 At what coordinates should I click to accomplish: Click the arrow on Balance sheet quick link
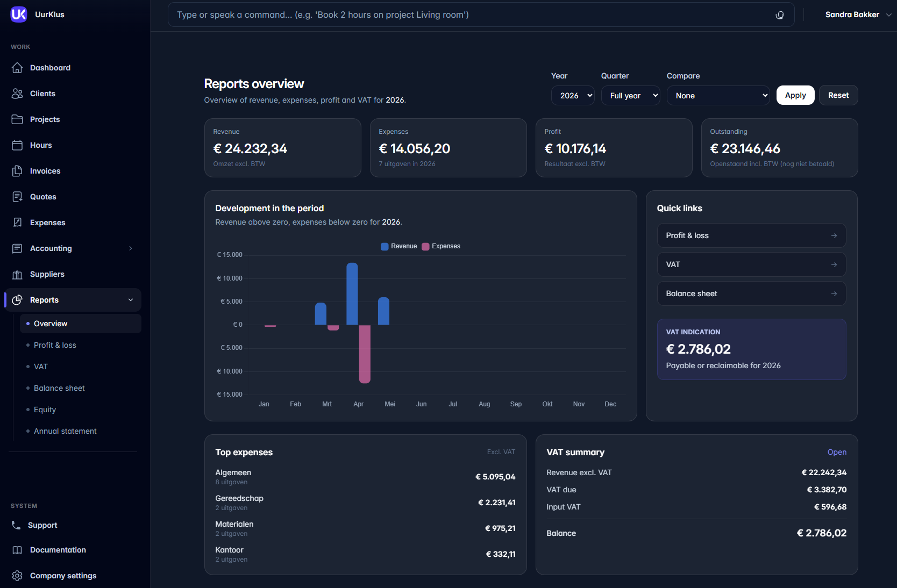point(834,293)
